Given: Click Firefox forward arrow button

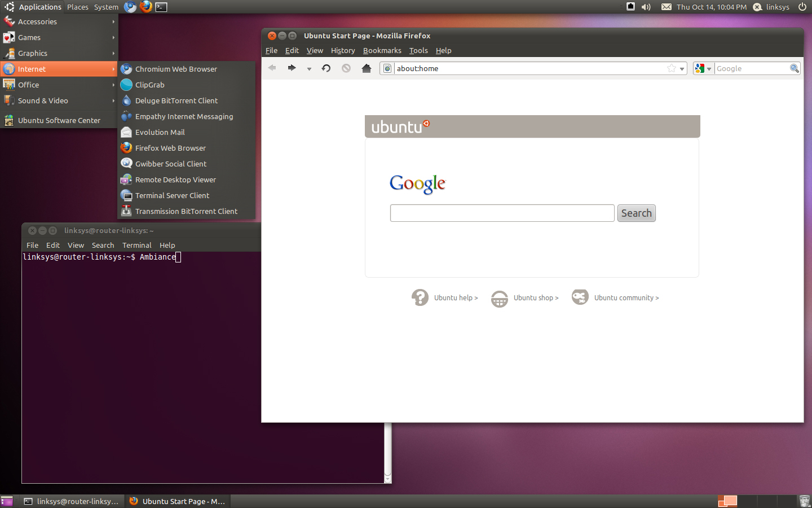Looking at the screenshot, I should (x=292, y=68).
